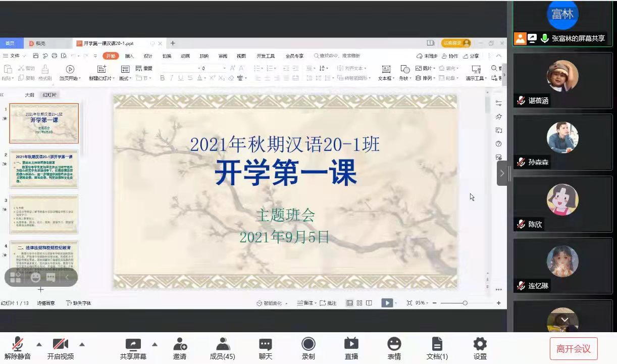Unmute the microphone (解除静音)
This screenshot has width=617, height=364.
pyautogui.click(x=18, y=345)
